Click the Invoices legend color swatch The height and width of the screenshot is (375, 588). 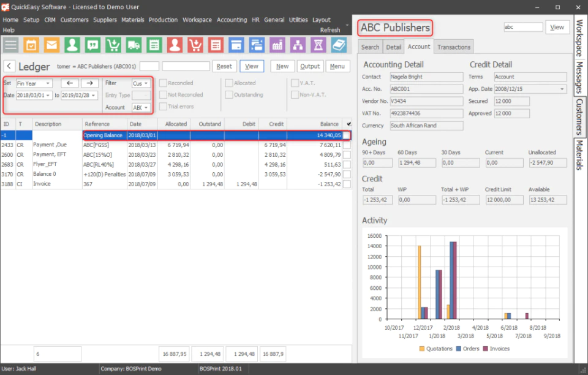click(486, 349)
